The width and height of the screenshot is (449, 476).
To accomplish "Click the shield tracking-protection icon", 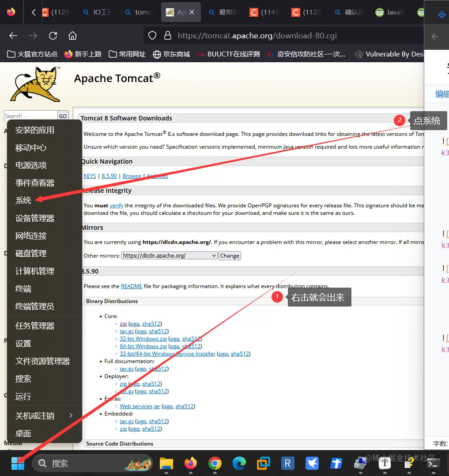I will point(152,36).
